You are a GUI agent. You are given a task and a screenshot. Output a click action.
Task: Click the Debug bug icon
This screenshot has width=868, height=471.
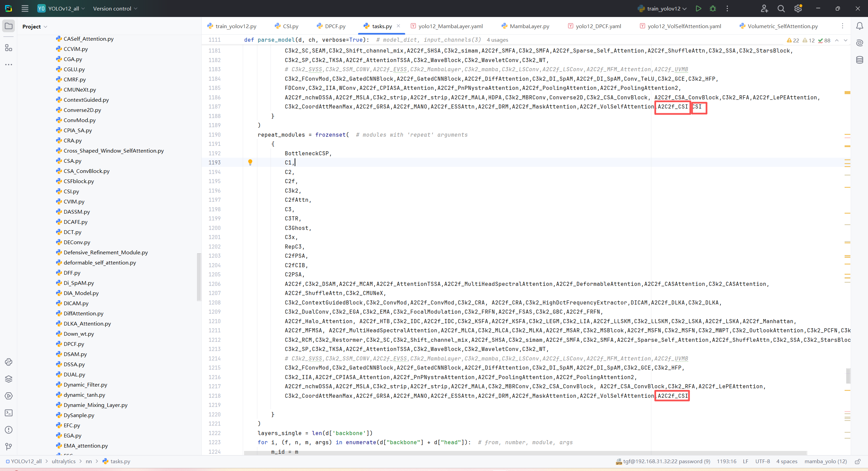[713, 8]
